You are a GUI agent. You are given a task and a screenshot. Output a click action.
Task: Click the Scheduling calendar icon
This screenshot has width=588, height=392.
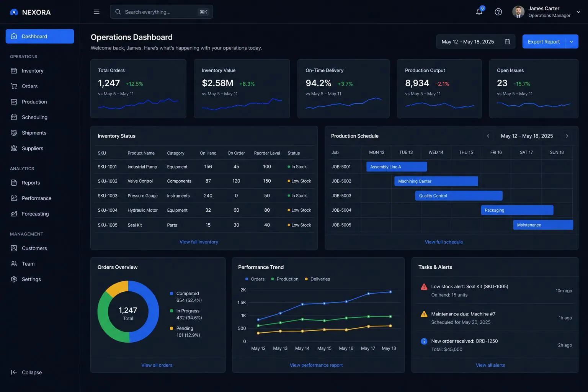point(14,117)
